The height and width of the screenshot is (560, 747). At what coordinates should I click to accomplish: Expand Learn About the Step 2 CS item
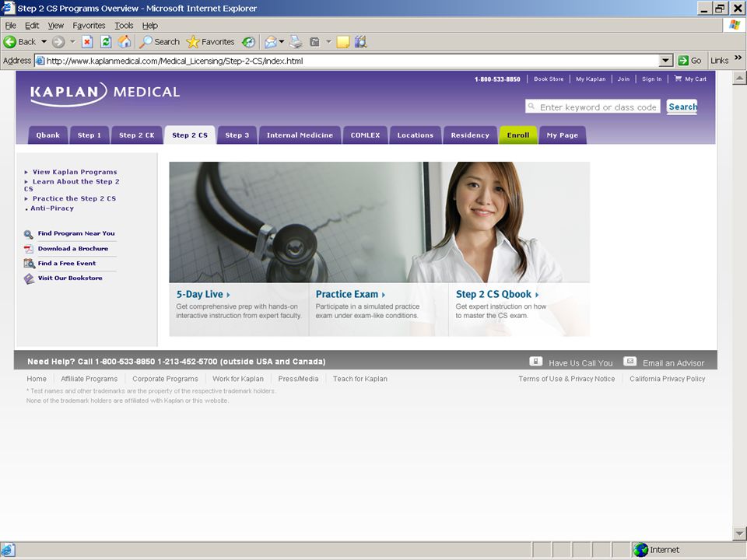point(26,182)
